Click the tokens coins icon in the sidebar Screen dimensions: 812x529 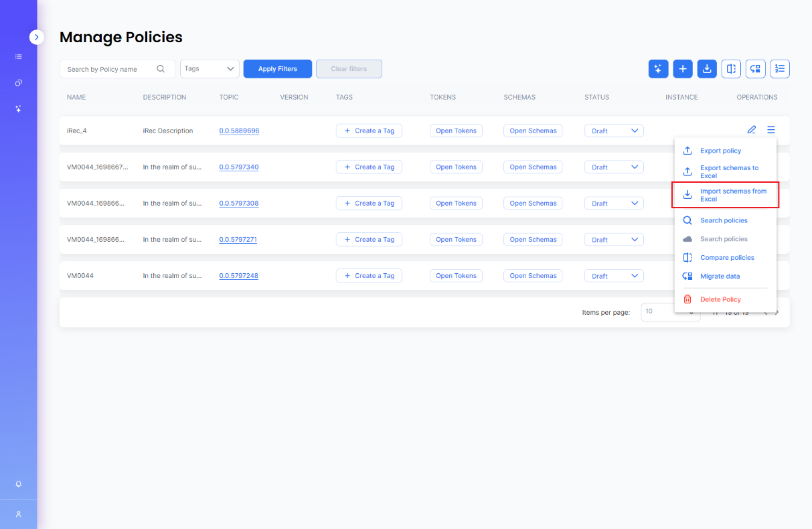[19, 83]
